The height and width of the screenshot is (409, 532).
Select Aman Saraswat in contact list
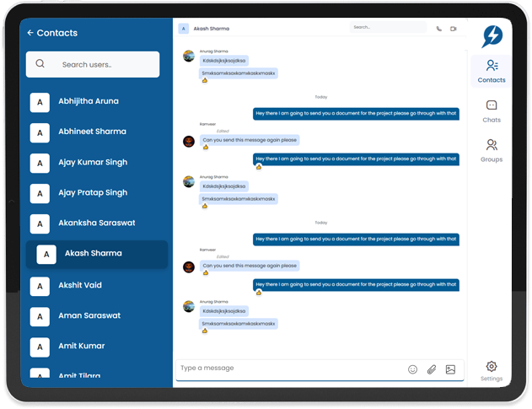(89, 316)
